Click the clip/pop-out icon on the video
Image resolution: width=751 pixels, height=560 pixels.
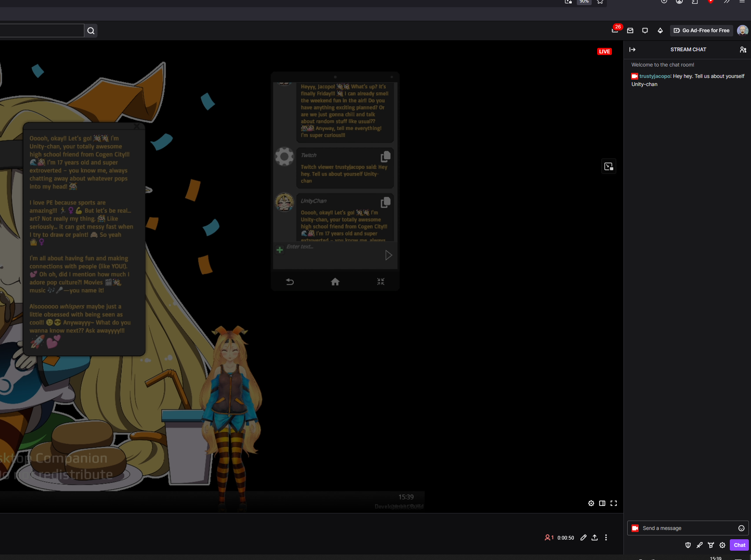(609, 166)
